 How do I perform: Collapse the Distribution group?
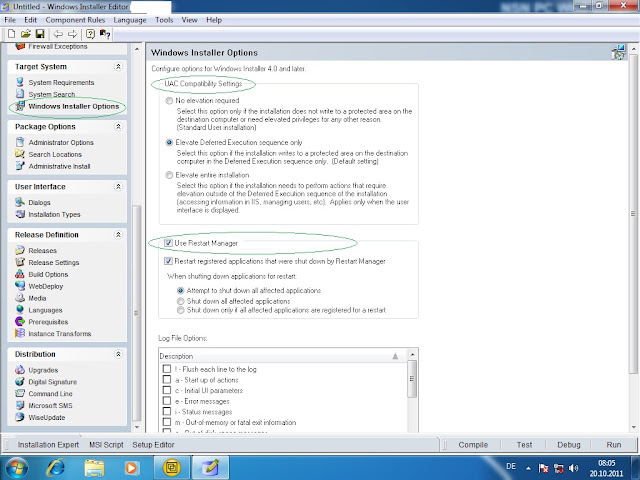tap(118, 354)
